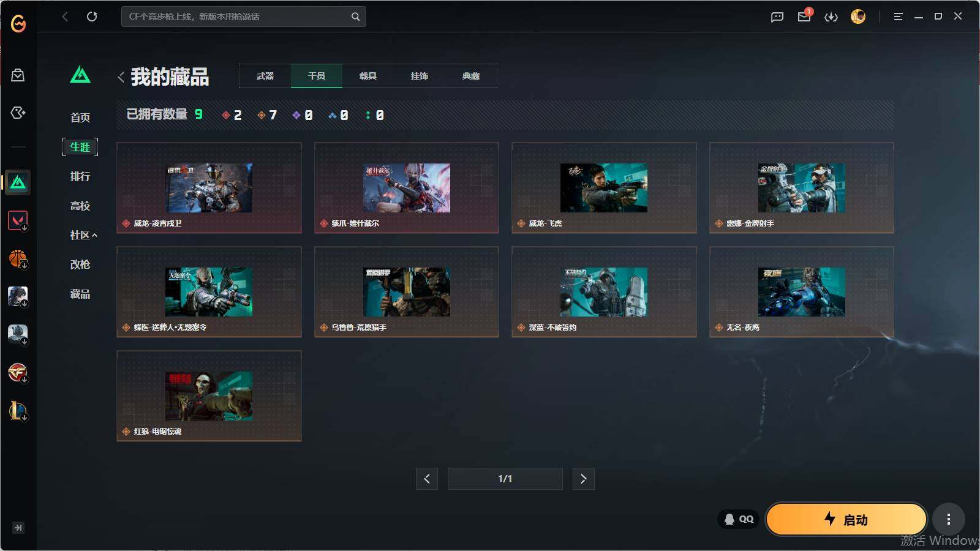
Task: Filter by green rarity showing 0
Action: (375, 115)
